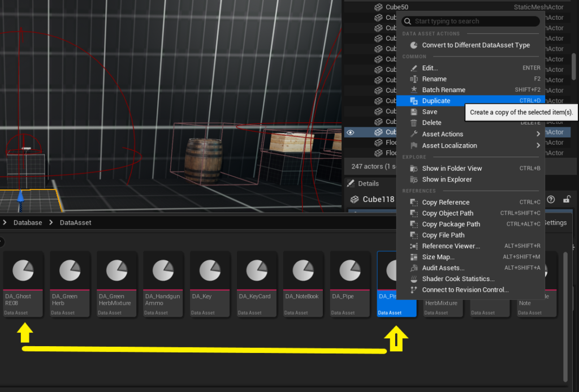Open the Database breadcrumb folder
The height and width of the screenshot is (392, 579).
(28, 223)
